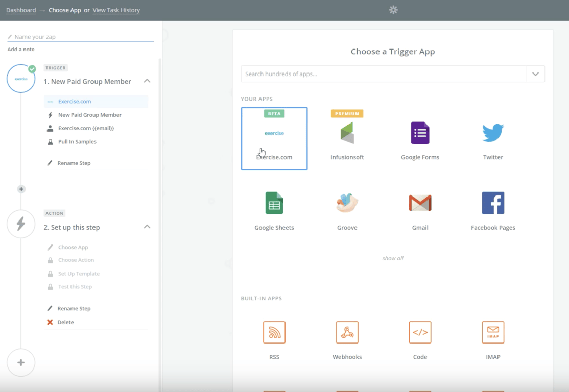Open the View Task History link
This screenshot has height=392, width=569.
tap(116, 10)
